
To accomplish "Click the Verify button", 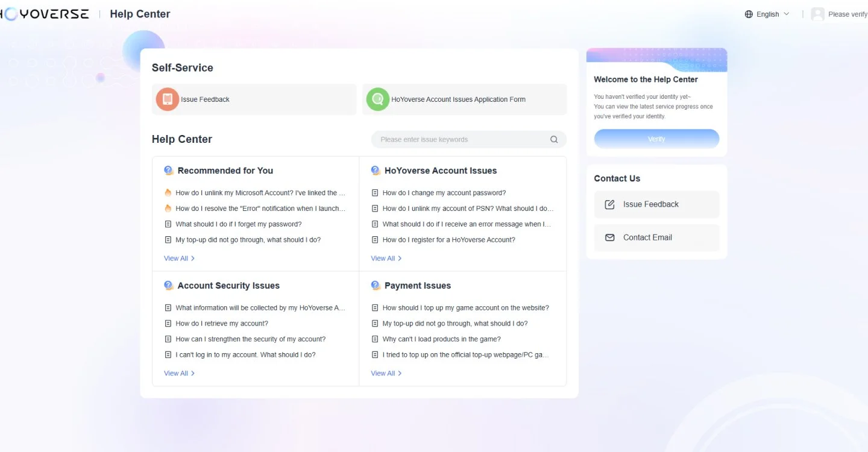I will point(656,139).
